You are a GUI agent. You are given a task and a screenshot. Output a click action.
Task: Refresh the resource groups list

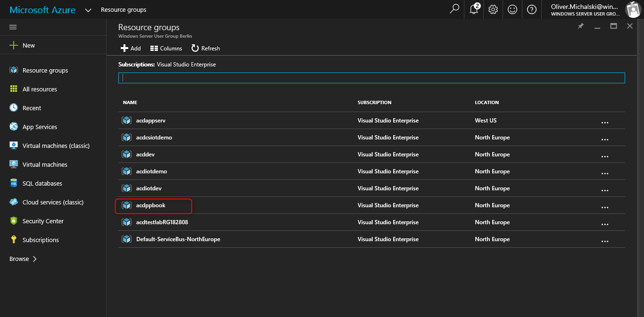206,48
